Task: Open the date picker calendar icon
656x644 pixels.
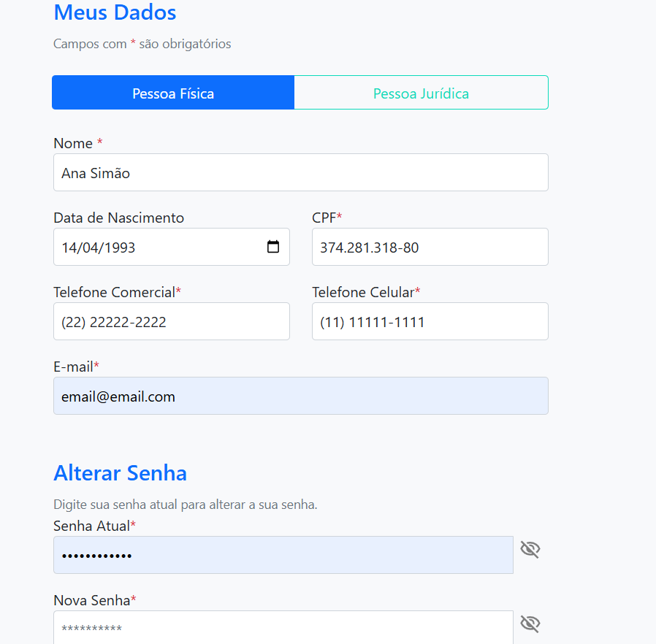Action: [x=273, y=247]
